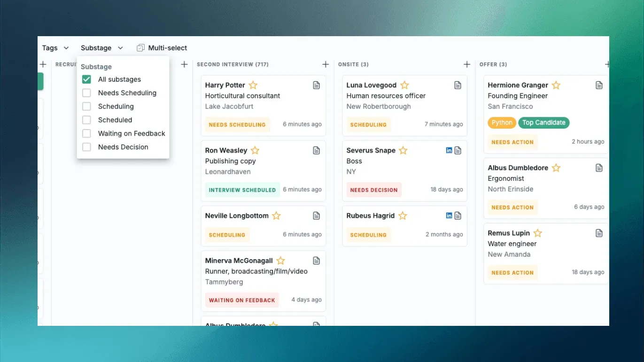644x362 pixels.
Task: Click Hermione Granger's Founding Engineer title
Action: [x=518, y=96]
